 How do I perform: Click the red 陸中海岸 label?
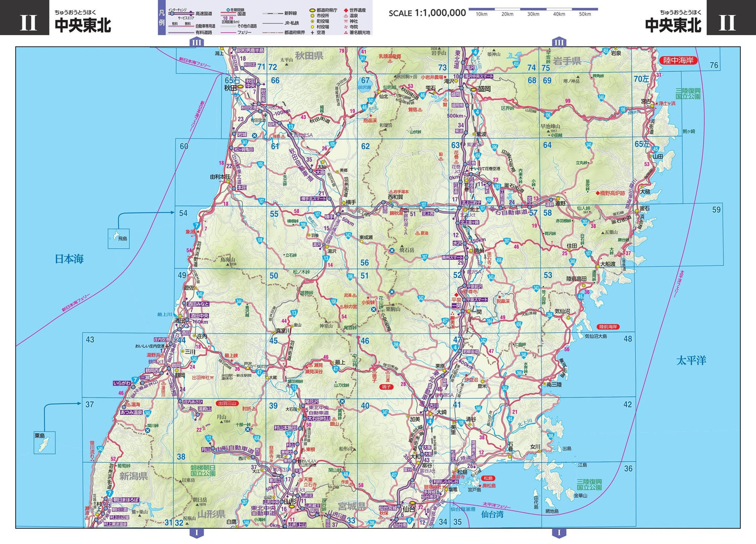pos(679,60)
